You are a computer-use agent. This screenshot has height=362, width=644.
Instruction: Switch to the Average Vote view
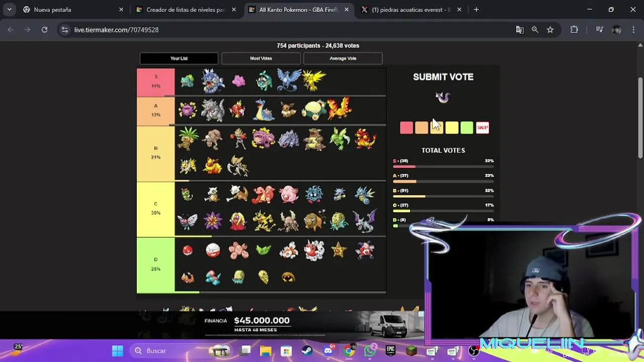pyautogui.click(x=343, y=58)
